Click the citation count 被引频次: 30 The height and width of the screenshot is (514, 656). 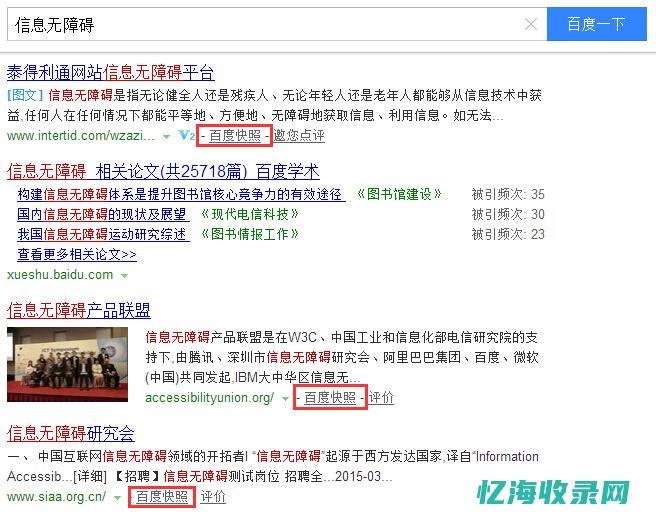tap(508, 214)
